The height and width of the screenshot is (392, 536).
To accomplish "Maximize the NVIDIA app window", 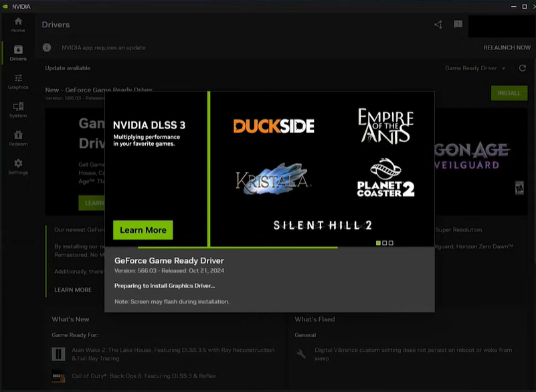I will [525, 7].
